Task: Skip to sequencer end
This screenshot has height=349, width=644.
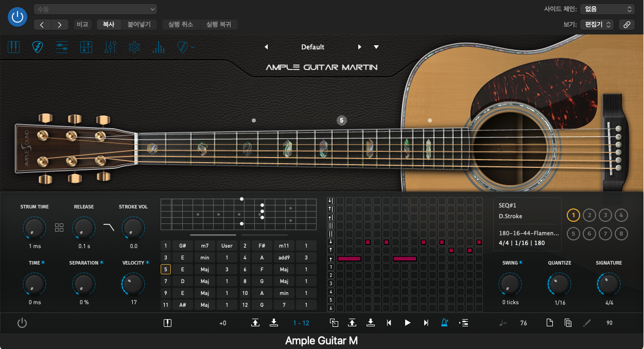Action: pos(426,323)
